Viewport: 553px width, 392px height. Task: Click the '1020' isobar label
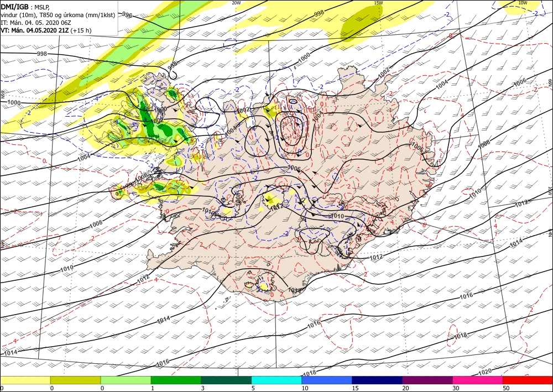486,372
